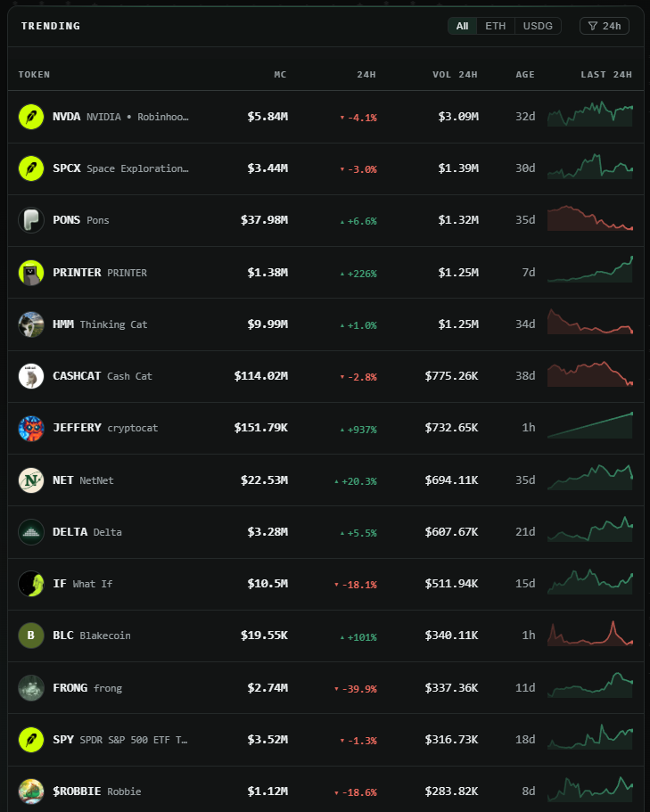
Task: Open the PRINTER sparkline chart
Action: [590, 269]
